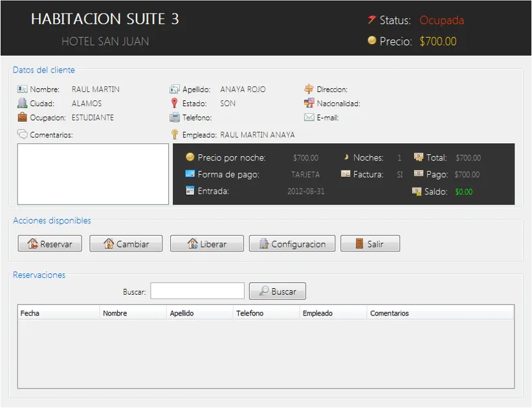The image size is (532, 408).
Task: Click the Noches value 1
Action: pos(399,158)
